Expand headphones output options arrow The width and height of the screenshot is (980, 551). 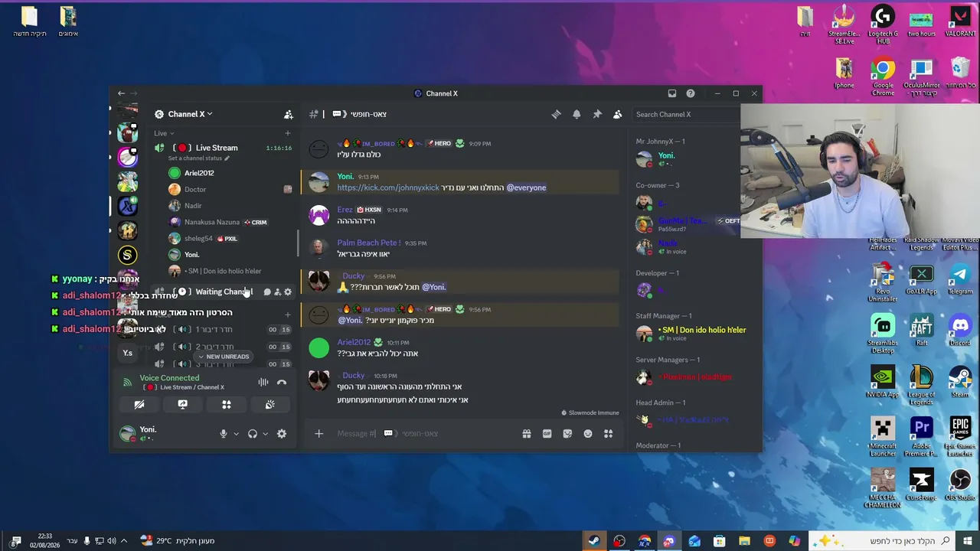266,434
